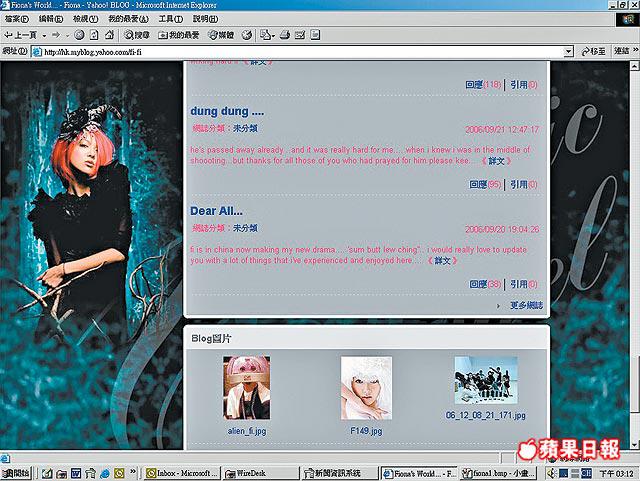Click the Home icon
The image size is (640, 481).
[x=109, y=36]
